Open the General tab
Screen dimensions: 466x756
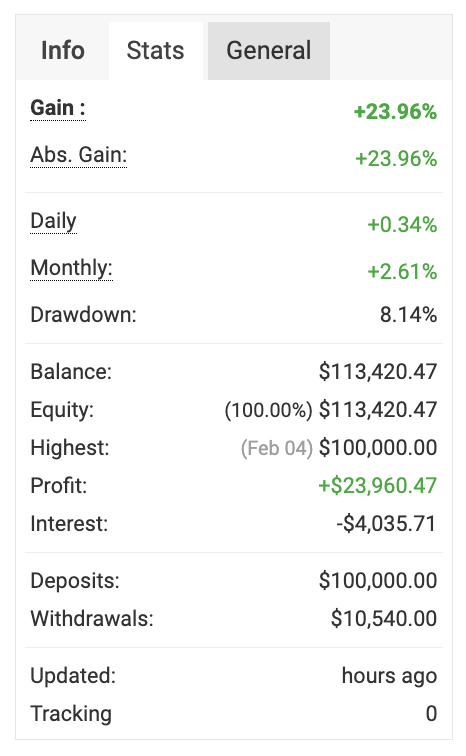(269, 51)
